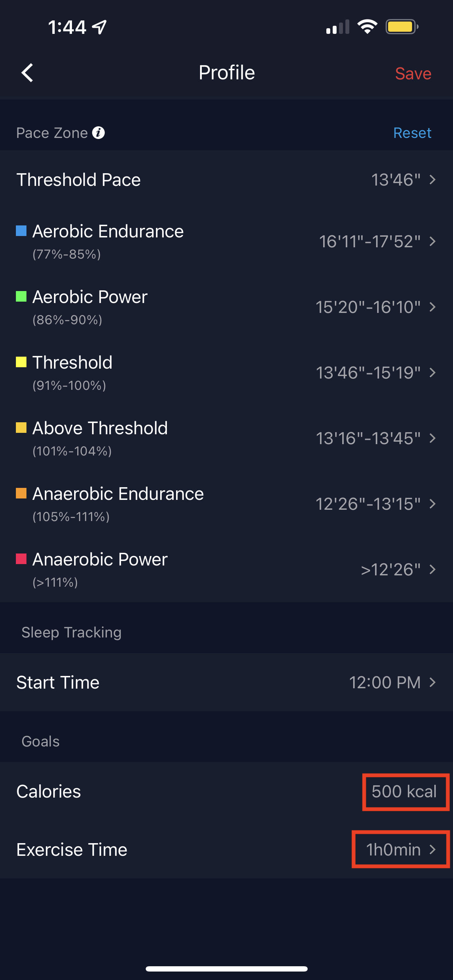This screenshot has width=453, height=980.
Task: Open the Threshold Pace 13'46" setting
Action: 226,180
